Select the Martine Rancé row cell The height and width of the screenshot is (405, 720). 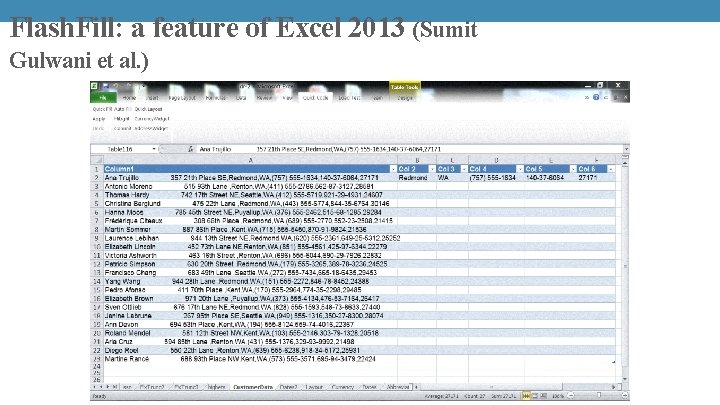(250, 359)
